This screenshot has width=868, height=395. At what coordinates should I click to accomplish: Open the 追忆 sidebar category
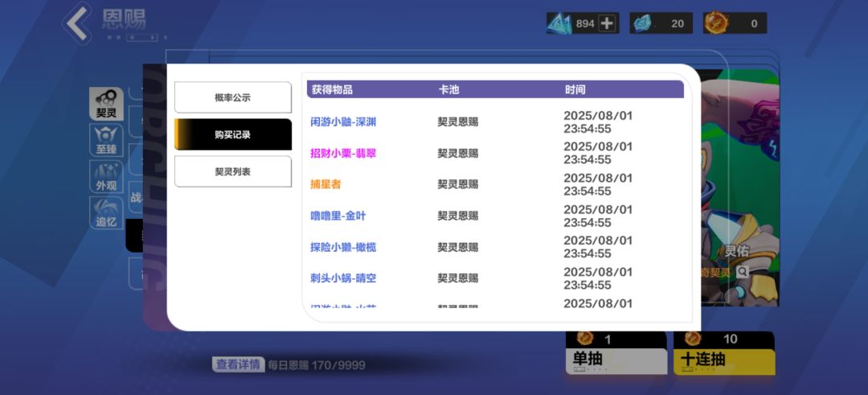pyautogui.click(x=106, y=212)
